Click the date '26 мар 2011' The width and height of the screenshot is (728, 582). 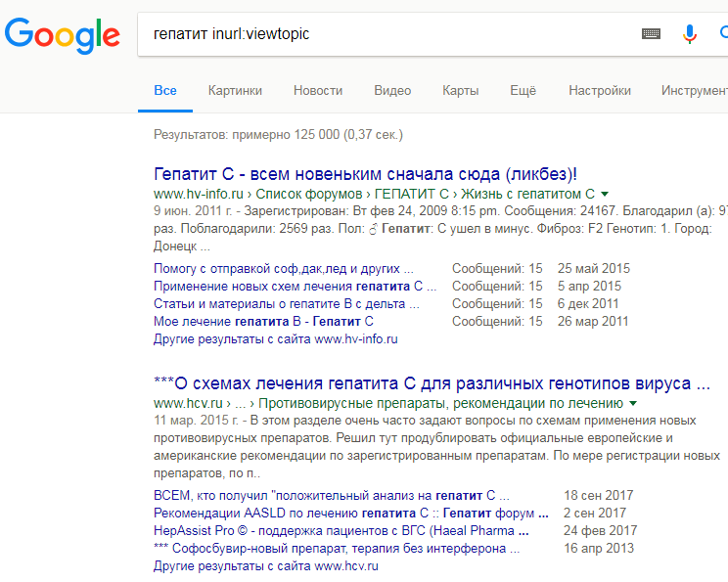pos(592,322)
